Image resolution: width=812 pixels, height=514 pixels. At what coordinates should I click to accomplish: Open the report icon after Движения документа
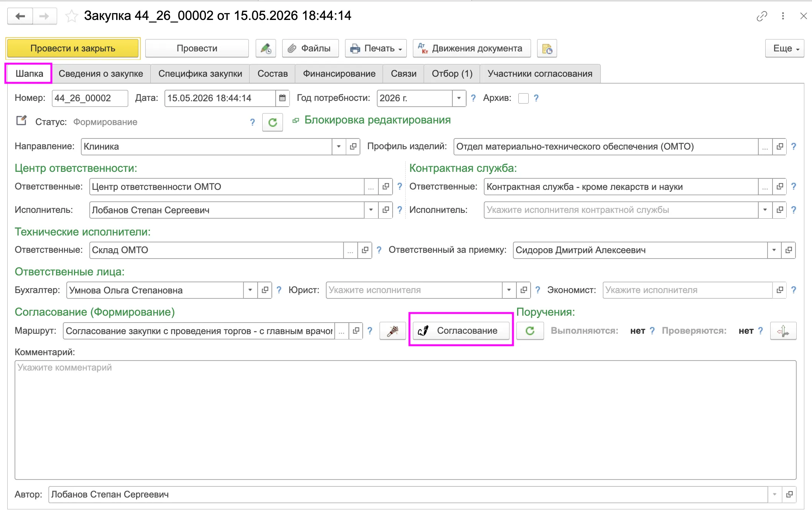[x=547, y=48]
